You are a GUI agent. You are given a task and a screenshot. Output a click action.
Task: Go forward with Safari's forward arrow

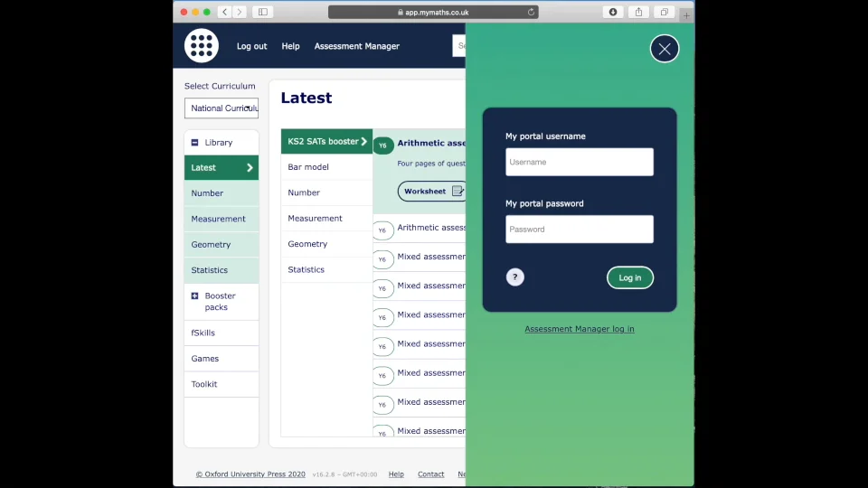(x=239, y=12)
